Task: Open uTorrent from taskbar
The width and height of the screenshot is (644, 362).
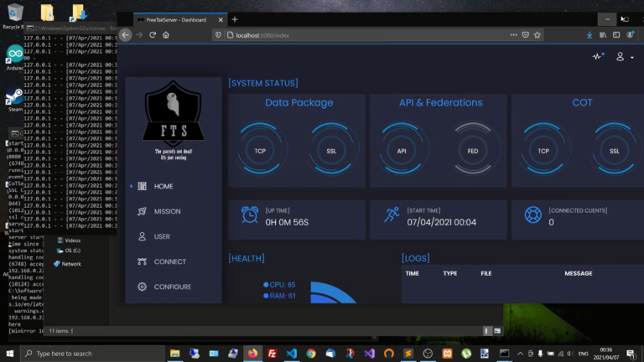Action: 466,354
